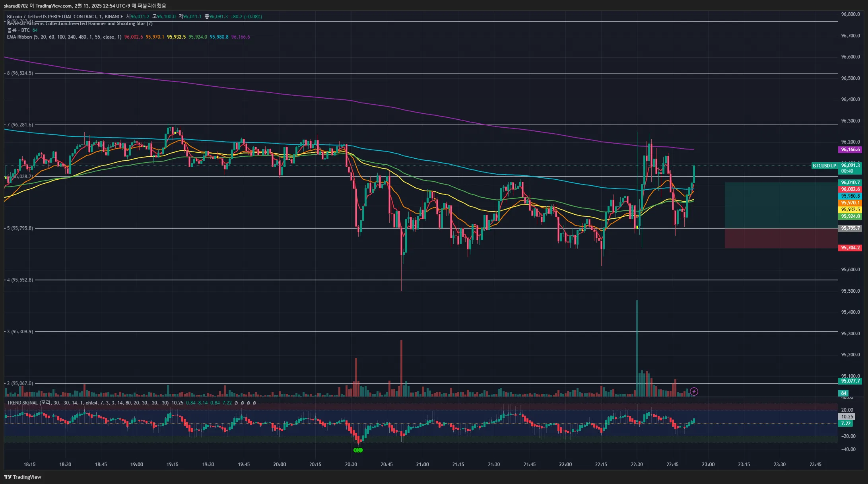
Task: Select the 볼륨 · BTC volume legend
Action: point(18,30)
